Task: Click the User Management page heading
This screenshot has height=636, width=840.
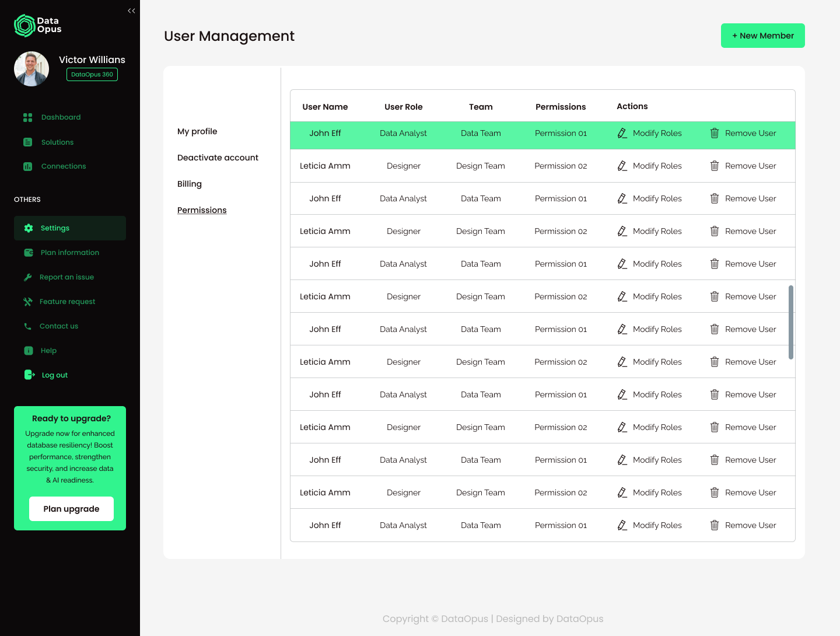Action: coord(229,36)
